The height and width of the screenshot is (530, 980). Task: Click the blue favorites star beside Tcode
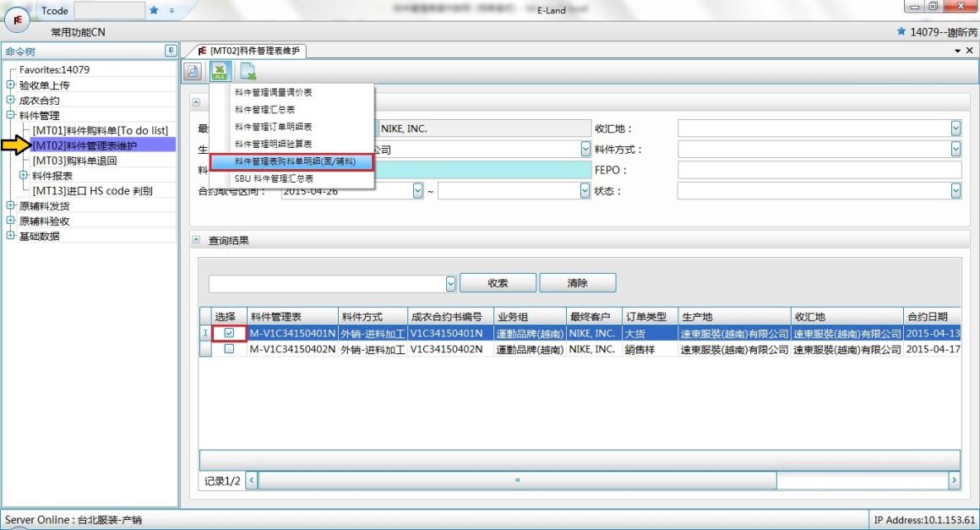(154, 11)
